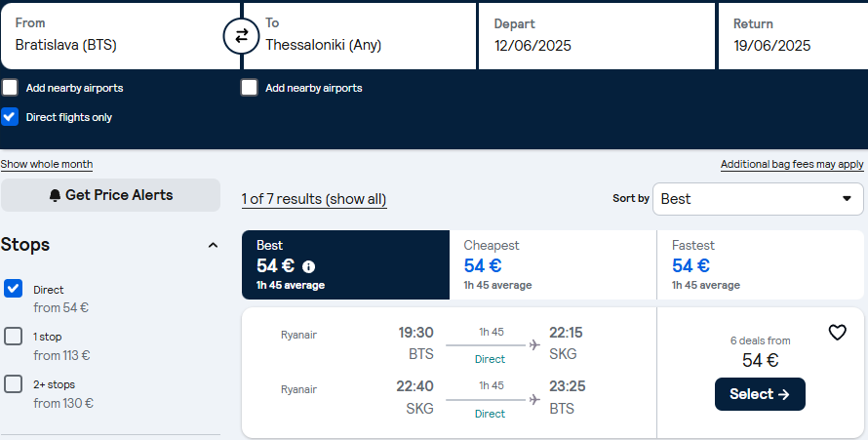
Task: Open the Show whole month link
Action: 47,164
